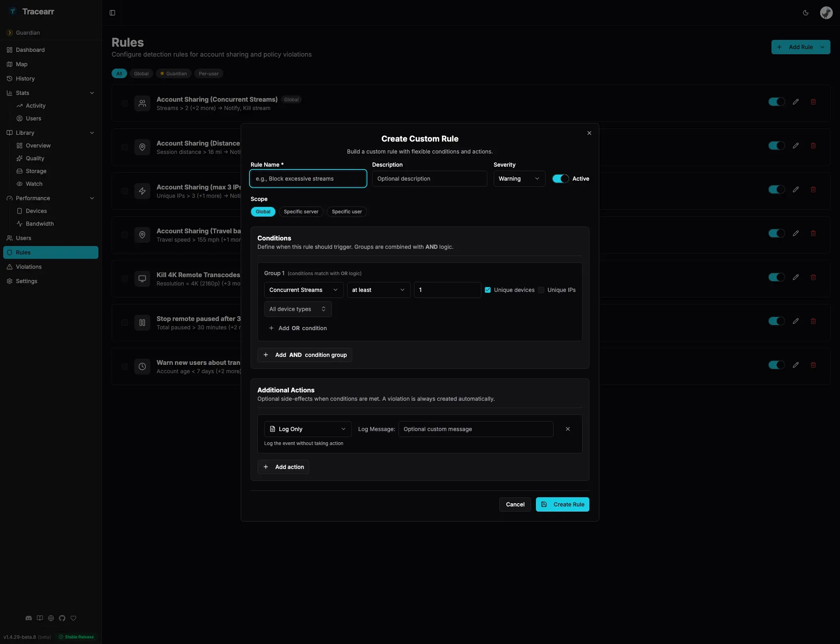Open Settings in the sidebar

(x=51, y=281)
